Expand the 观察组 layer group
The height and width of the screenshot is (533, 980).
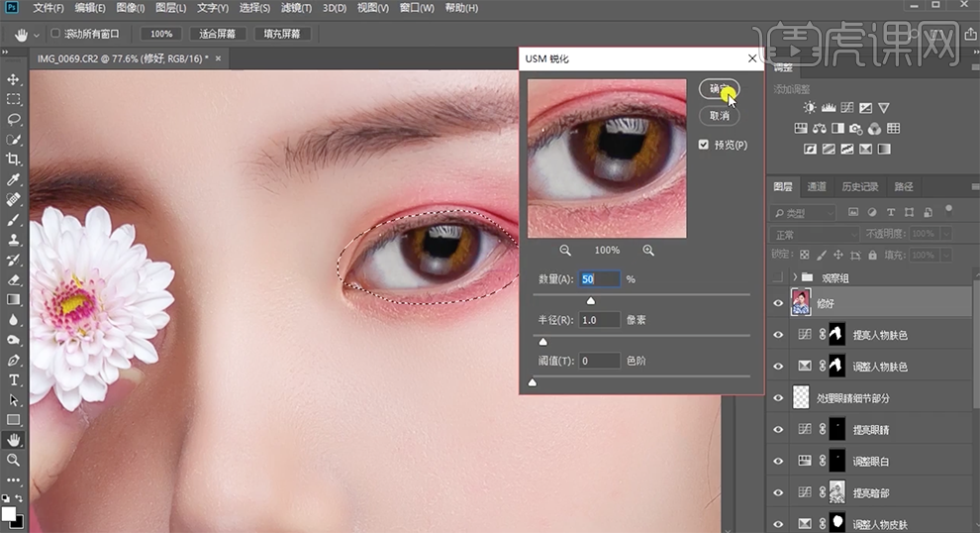click(x=795, y=277)
